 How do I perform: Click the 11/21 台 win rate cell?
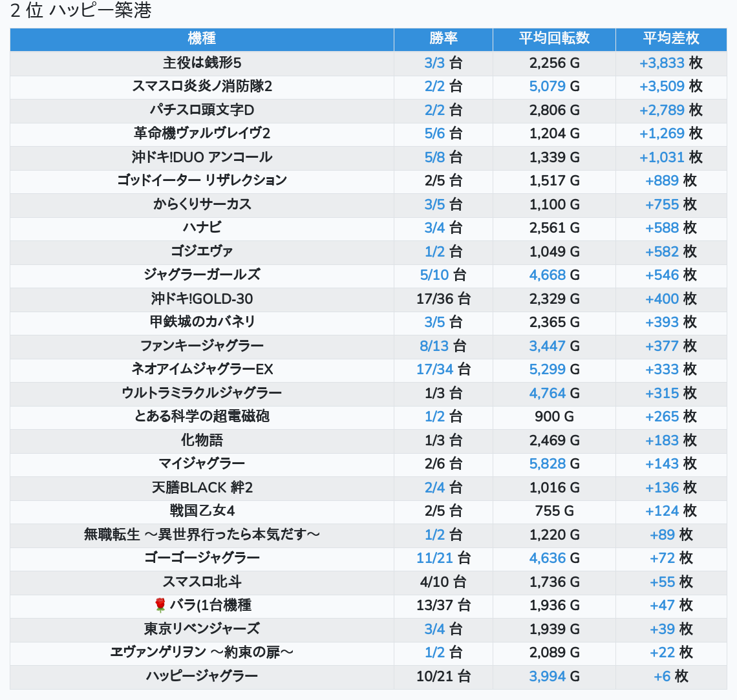click(443, 558)
